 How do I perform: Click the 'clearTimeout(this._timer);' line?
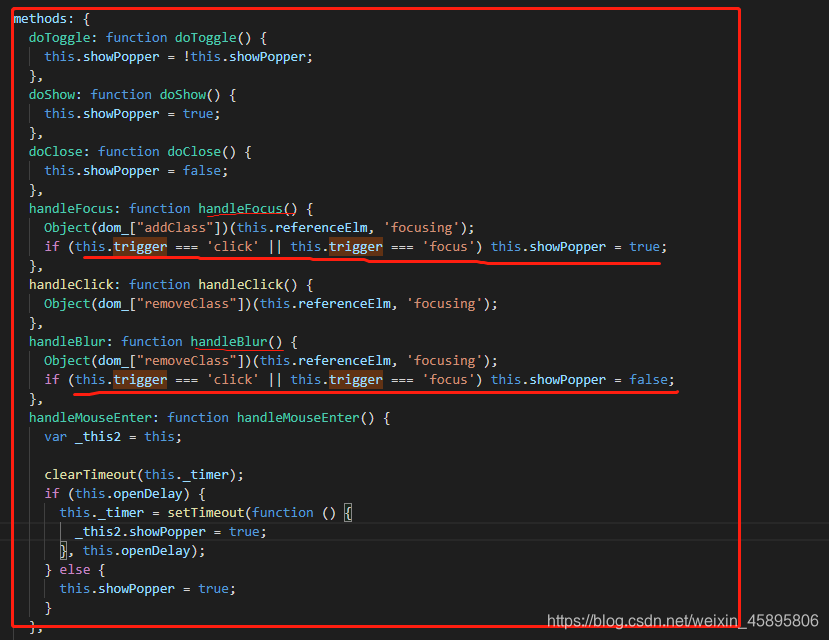[144, 476]
